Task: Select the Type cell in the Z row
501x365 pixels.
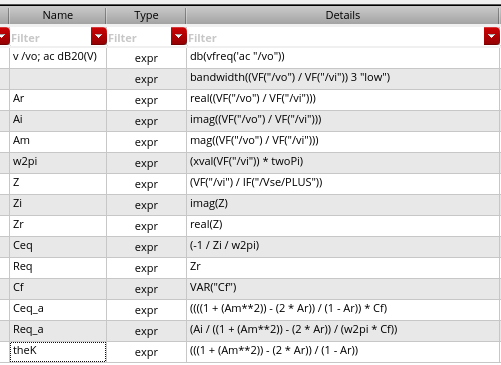Action: (x=146, y=184)
